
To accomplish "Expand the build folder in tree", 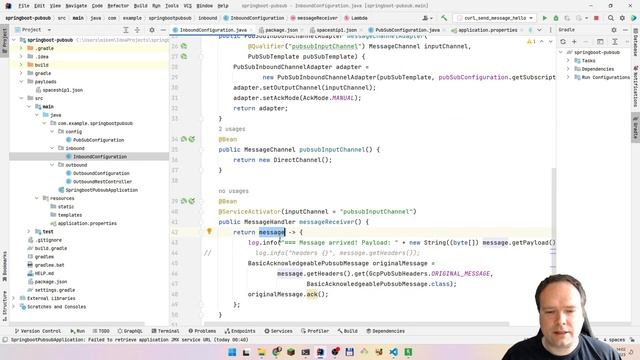I will [x=21, y=65].
